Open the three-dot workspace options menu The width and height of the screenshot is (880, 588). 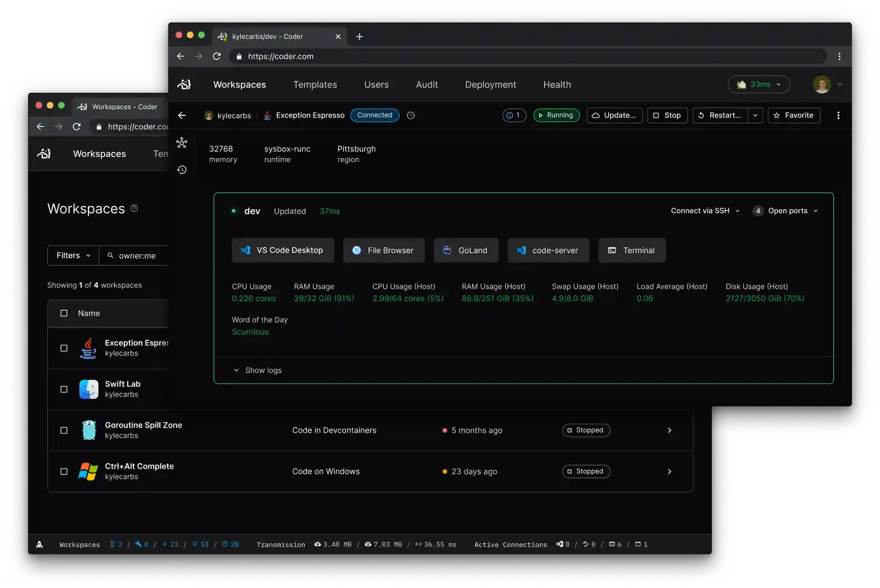(838, 115)
